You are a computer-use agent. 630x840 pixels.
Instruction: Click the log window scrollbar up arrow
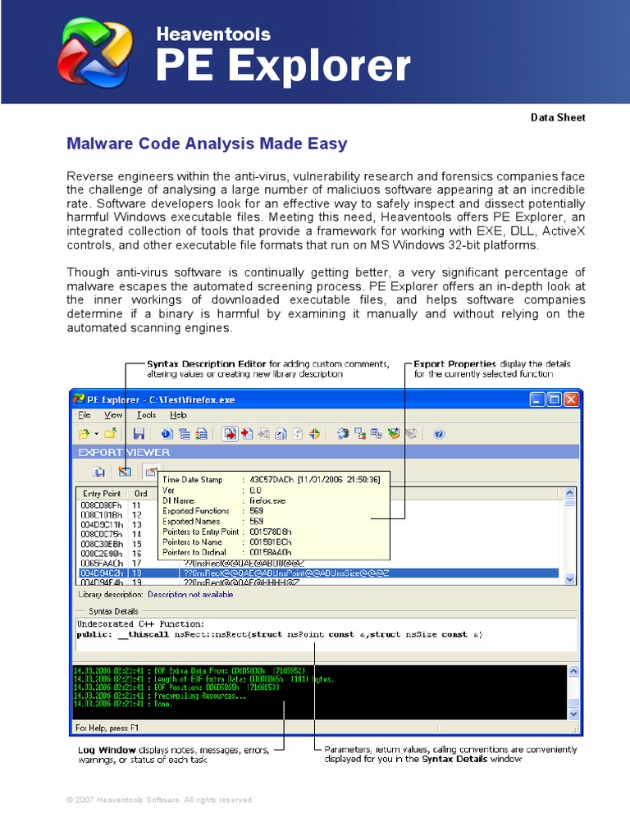[x=573, y=671]
